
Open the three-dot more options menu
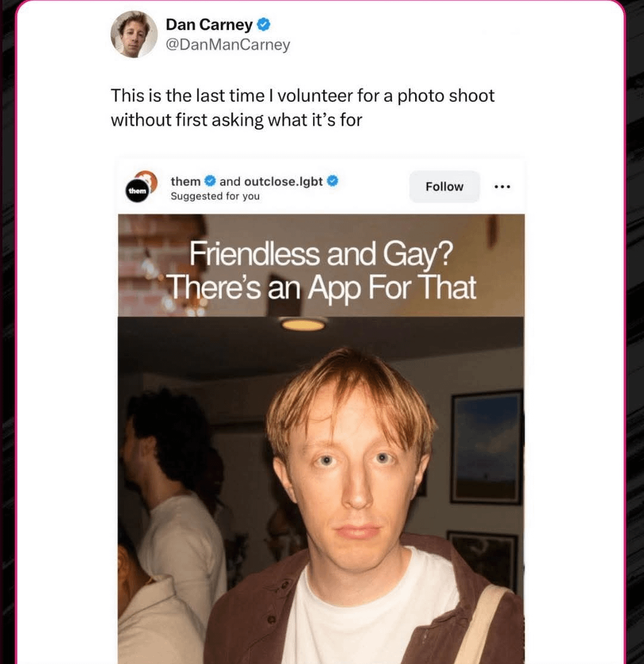[x=502, y=187]
